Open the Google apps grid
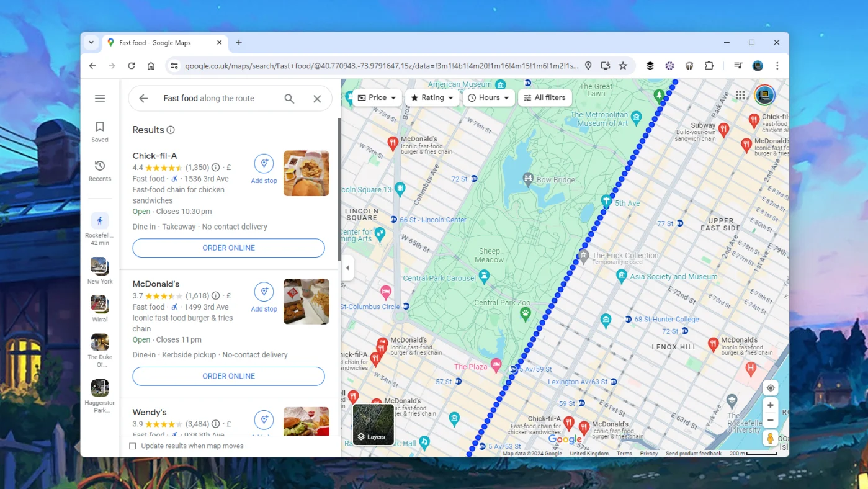Screen dimensions: 868x489 tap(740, 95)
